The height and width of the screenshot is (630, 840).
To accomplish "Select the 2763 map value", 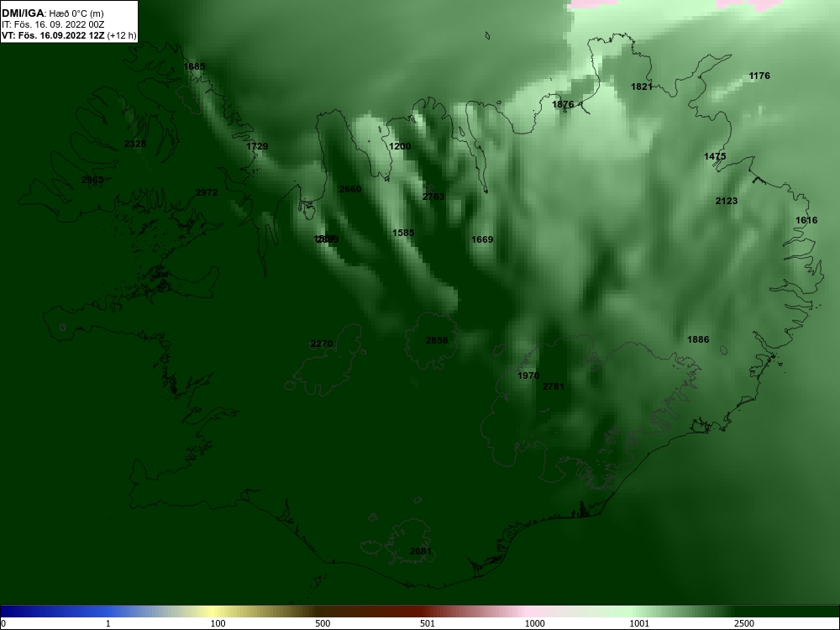I will pos(433,197).
